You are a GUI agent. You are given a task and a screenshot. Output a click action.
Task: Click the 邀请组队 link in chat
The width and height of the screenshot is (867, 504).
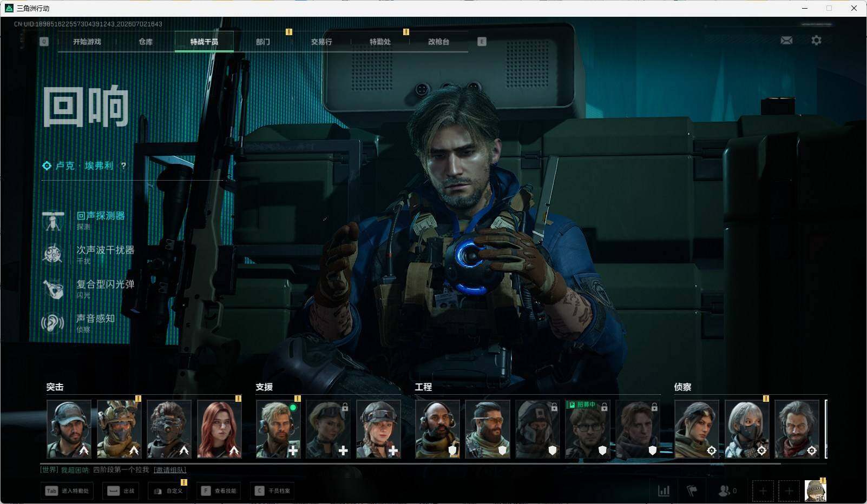170,470
